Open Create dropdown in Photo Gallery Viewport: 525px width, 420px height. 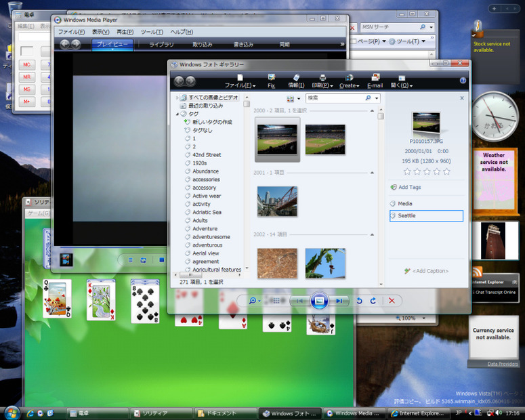[350, 81]
